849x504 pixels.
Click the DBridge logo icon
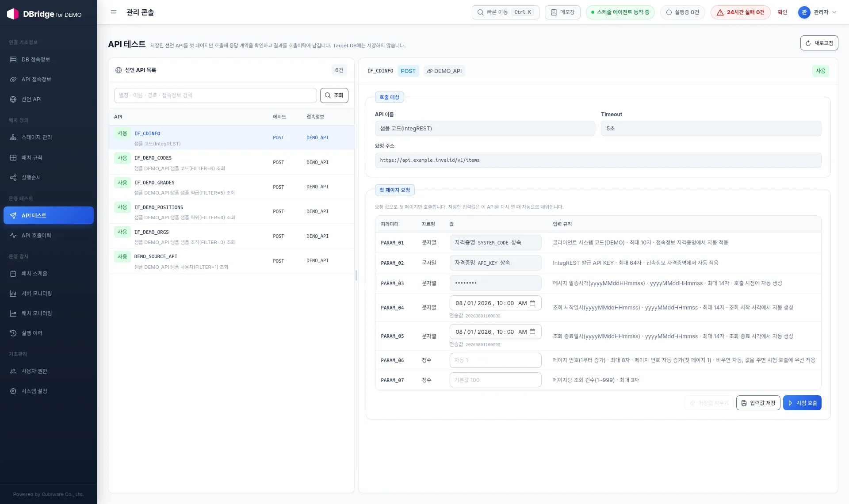pyautogui.click(x=13, y=14)
